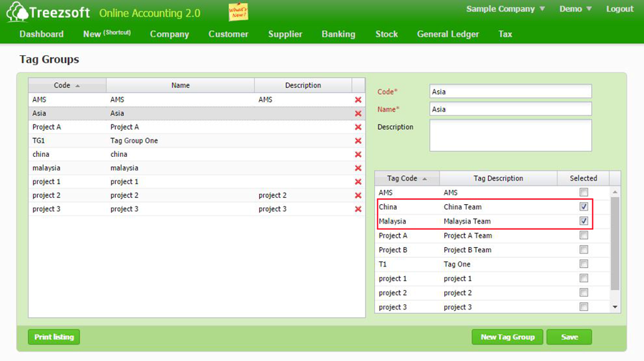Uncheck the China Team tag
This screenshot has width=644, height=361.
[x=584, y=206]
